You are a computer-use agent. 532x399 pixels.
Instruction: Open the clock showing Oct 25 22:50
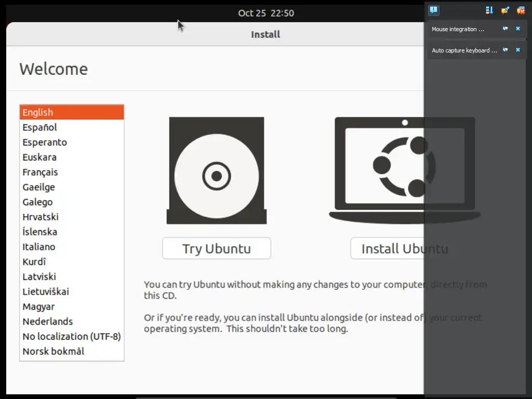tap(266, 13)
